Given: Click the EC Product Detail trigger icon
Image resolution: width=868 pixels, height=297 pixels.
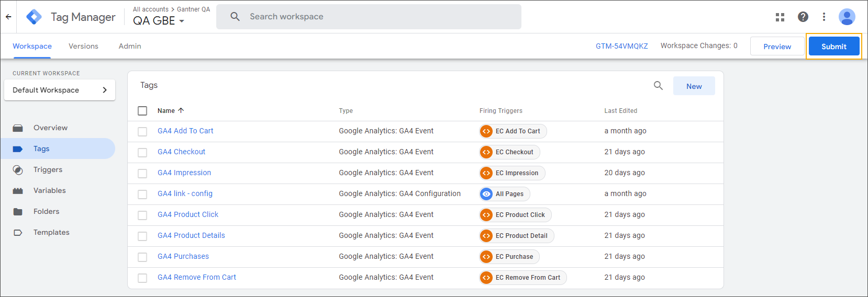Looking at the screenshot, I should [486, 236].
